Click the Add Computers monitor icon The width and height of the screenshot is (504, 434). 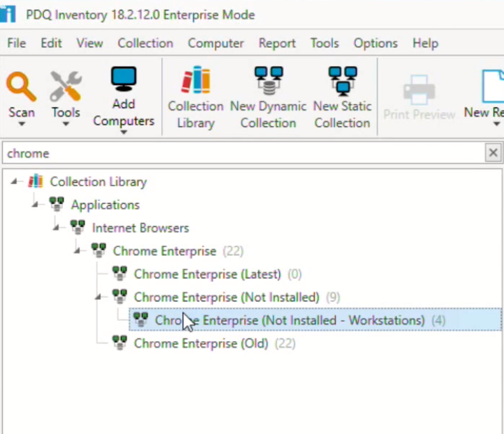[124, 80]
